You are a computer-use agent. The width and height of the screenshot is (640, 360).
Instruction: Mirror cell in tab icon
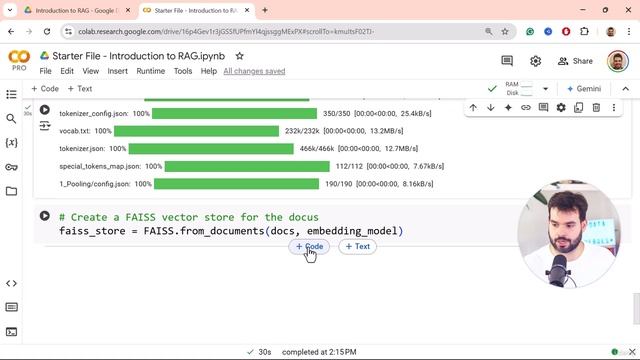click(578, 108)
